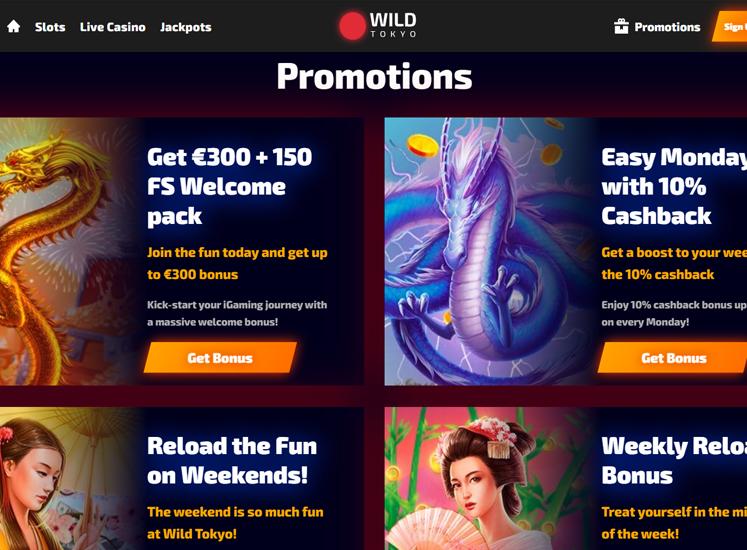Open the 'Weekly Reload Bonus' heading
747x550 pixels.
(x=674, y=461)
